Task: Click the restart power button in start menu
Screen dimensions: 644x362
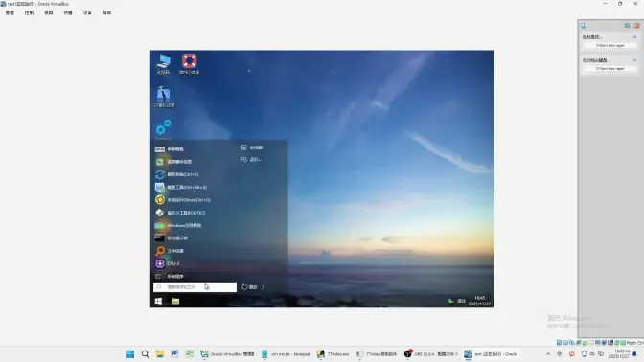Action: pos(250,287)
